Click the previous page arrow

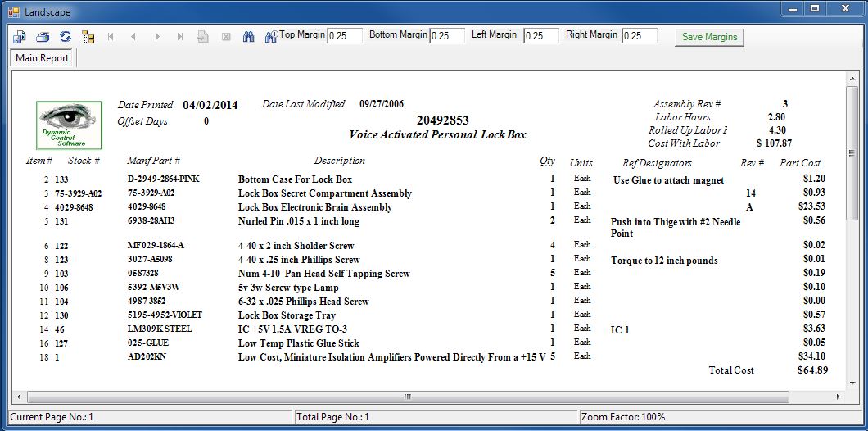coord(133,37)
